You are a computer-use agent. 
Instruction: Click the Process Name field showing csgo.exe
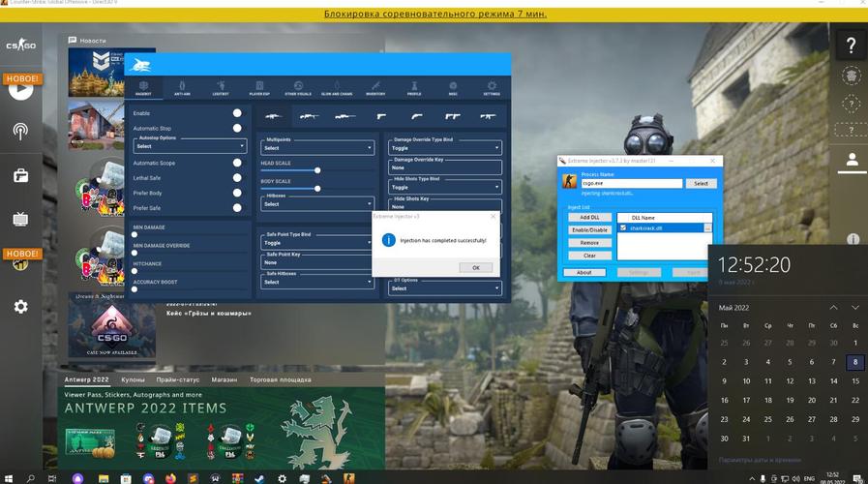coord(632,183)
